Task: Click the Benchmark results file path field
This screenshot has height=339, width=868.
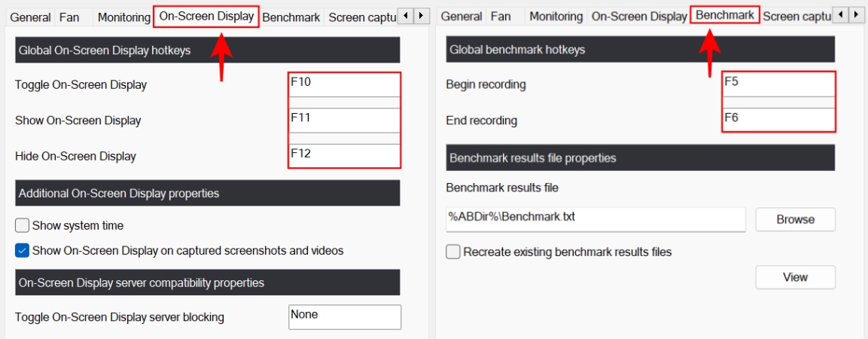Action: pyautogui.click(x=595, y=219)
